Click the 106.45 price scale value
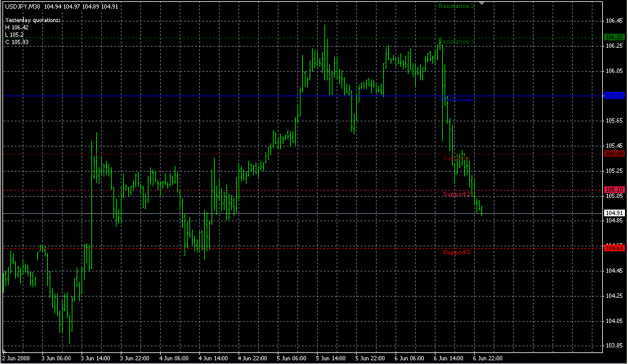Viewport: 628px width, 364px height. 613,21
